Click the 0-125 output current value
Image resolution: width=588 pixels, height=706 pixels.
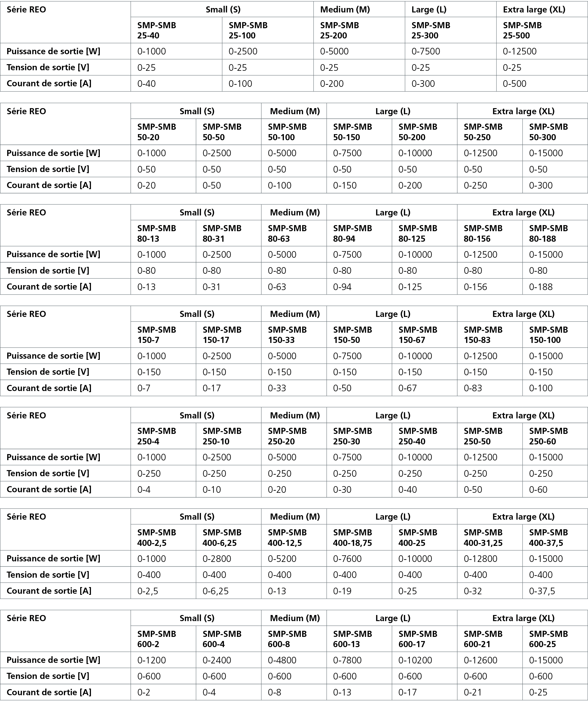(410, 287)
